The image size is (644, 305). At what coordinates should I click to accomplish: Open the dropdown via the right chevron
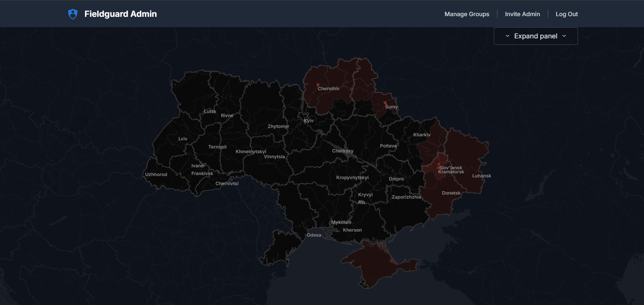coord(565,35)
